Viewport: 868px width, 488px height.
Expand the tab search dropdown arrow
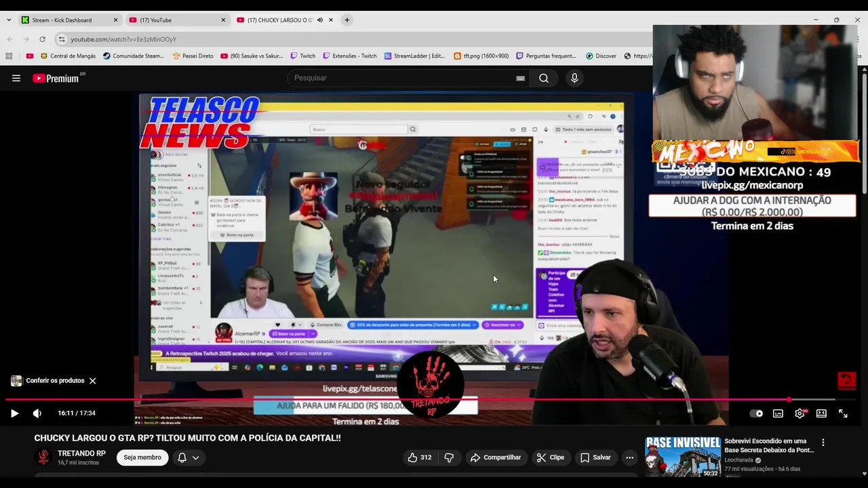pyautogui.click(x=9, y=20)
